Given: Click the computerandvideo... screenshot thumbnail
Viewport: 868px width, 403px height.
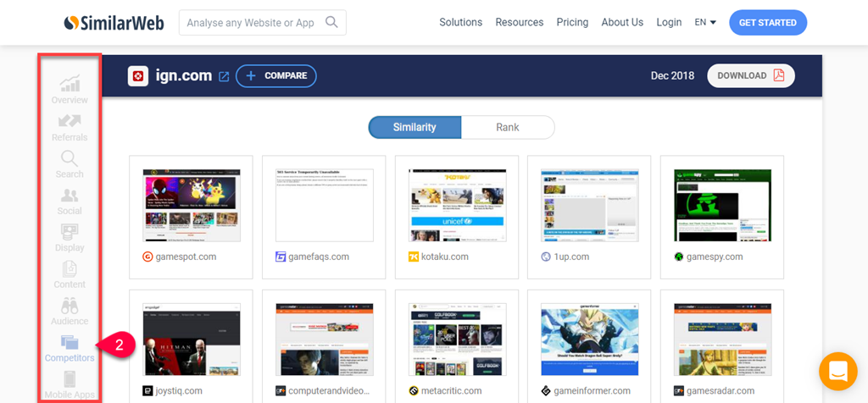Looking at the screenshot, I should coord(325,340).
